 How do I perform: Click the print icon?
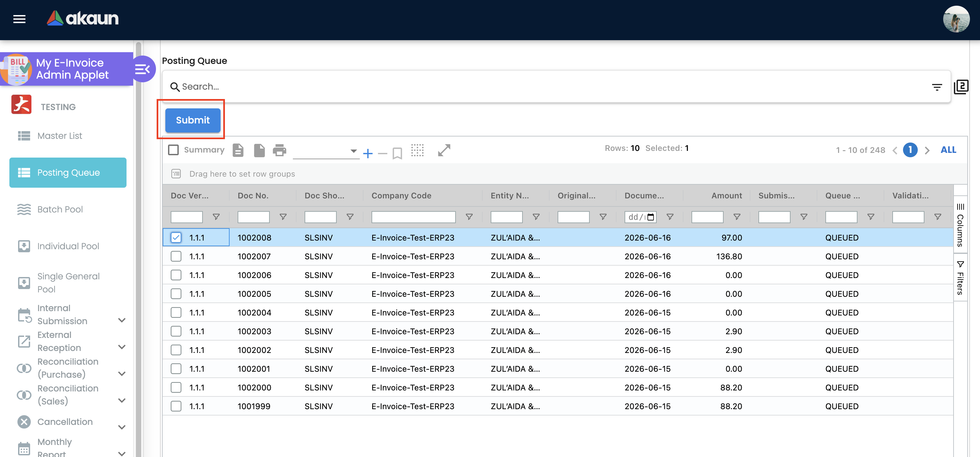point(279,150)
